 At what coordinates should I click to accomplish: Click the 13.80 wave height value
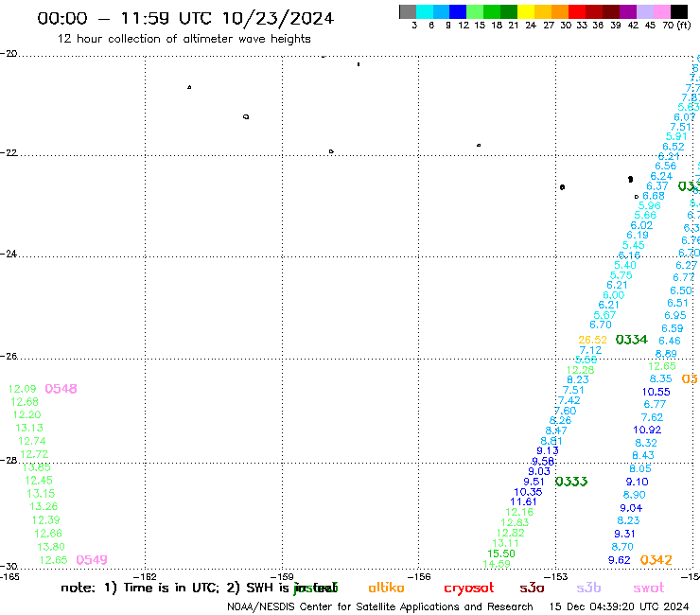point(51,547)
